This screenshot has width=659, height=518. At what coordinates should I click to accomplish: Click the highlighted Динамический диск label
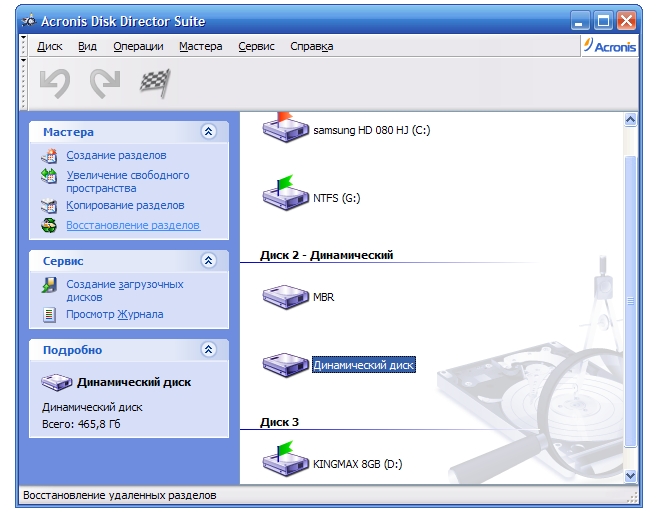click(364, 365)
